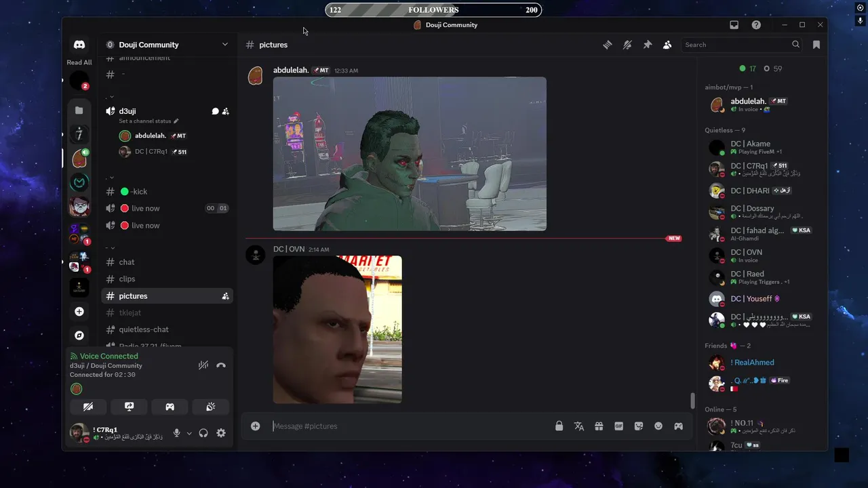This screenshot has height=488, width=868.
Task: Turn on camera in voice panel
Action: (88, 407)
